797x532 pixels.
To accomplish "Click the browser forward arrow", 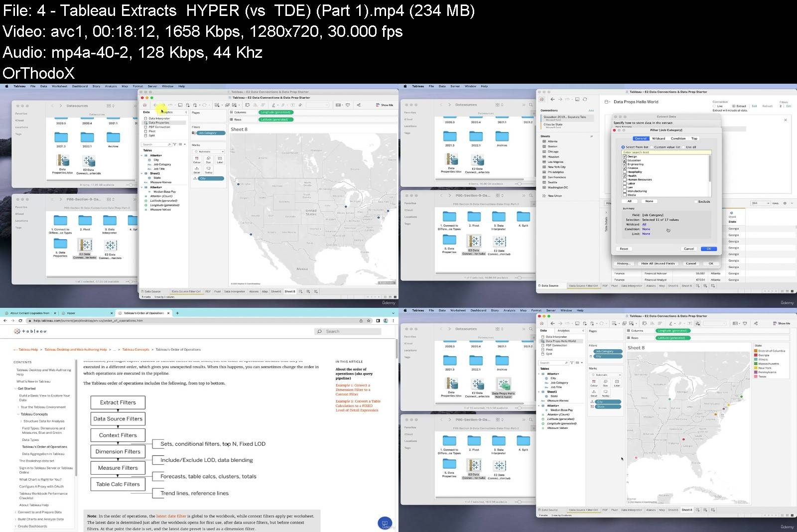I will [13, 321].
